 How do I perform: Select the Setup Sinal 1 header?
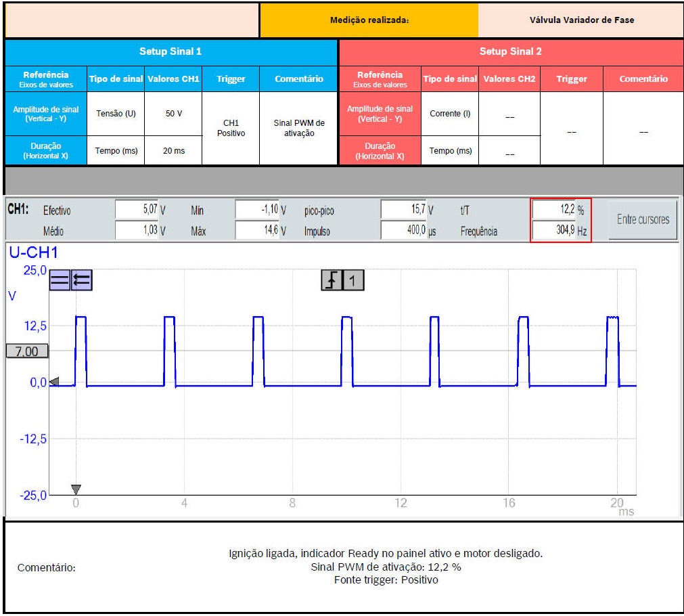tap(170, 51)
